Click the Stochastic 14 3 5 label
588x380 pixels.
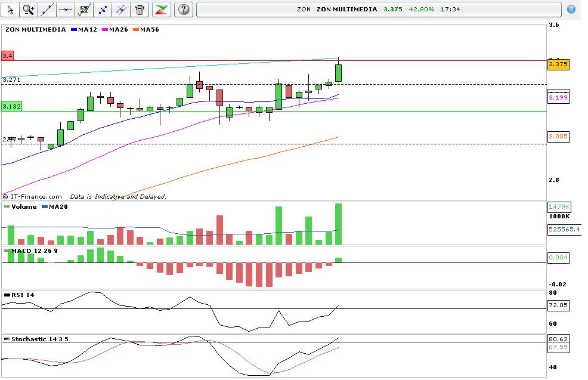(x=36, y=339)
